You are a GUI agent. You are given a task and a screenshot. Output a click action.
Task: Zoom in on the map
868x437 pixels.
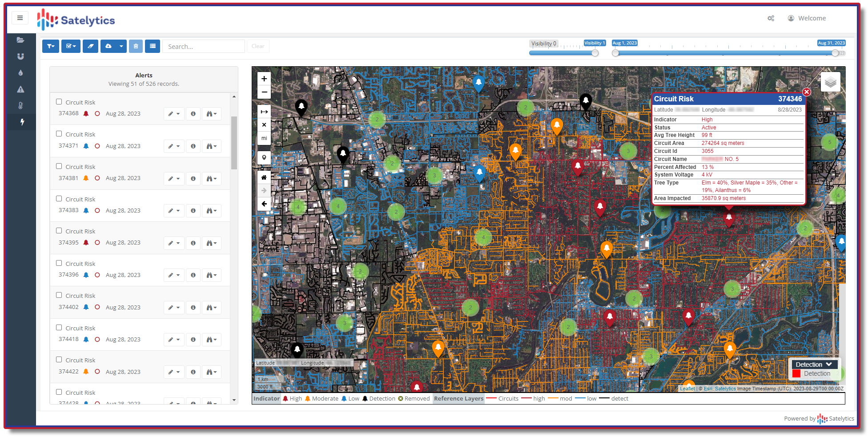264,79
